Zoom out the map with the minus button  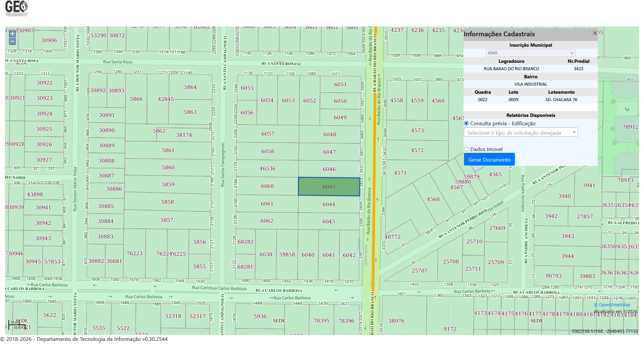[12, 42]
